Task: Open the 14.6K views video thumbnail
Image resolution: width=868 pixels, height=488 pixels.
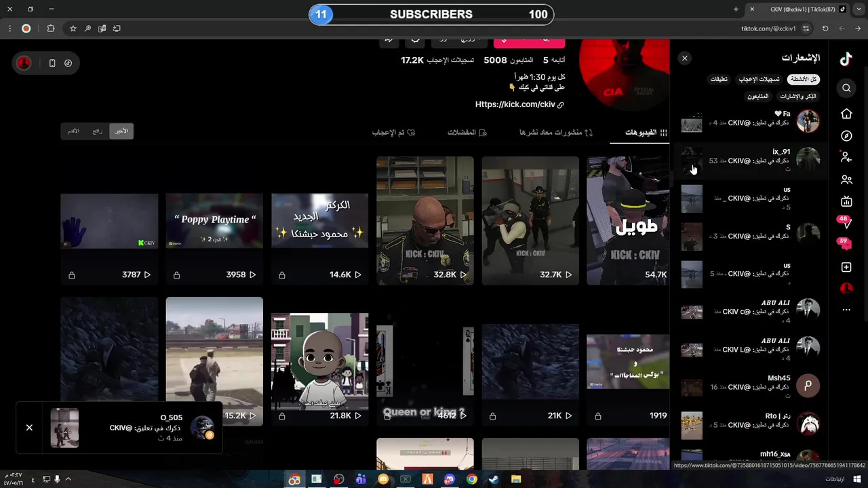Action: click(x=319, y=221)
